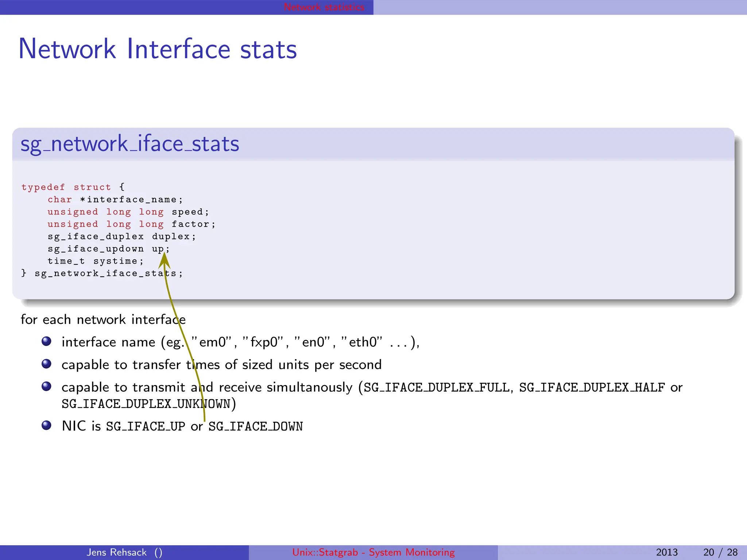Click the page number '20 / 28'
The height and width of the screenshot is (560, 747).
pyautogui.click(x=720, y=552)
